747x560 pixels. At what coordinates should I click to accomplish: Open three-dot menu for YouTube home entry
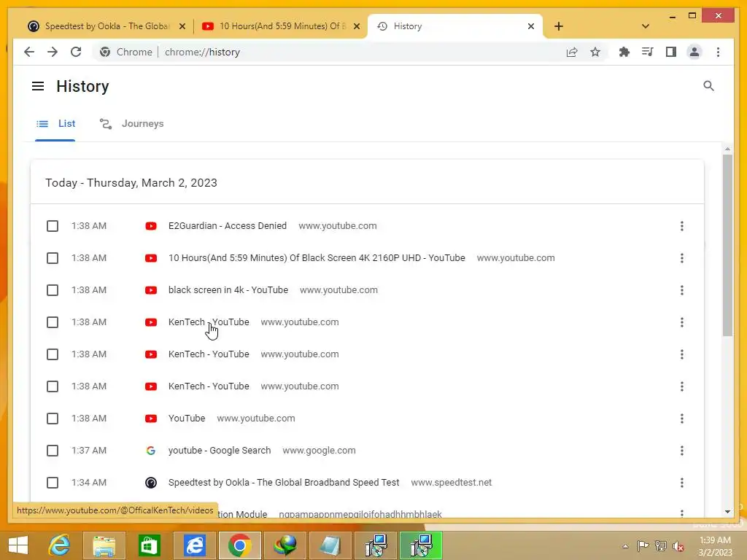click(x=682, y=419)
